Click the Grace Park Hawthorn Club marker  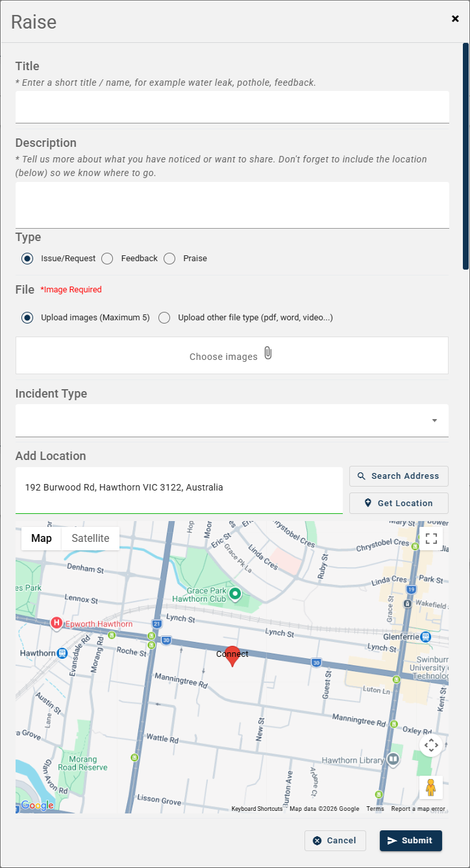[236, 593]
